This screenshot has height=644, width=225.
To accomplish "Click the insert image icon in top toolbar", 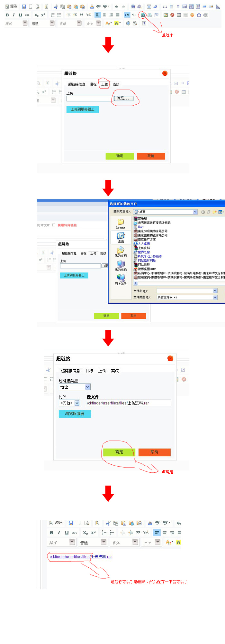I will click(x=166, y=15).
